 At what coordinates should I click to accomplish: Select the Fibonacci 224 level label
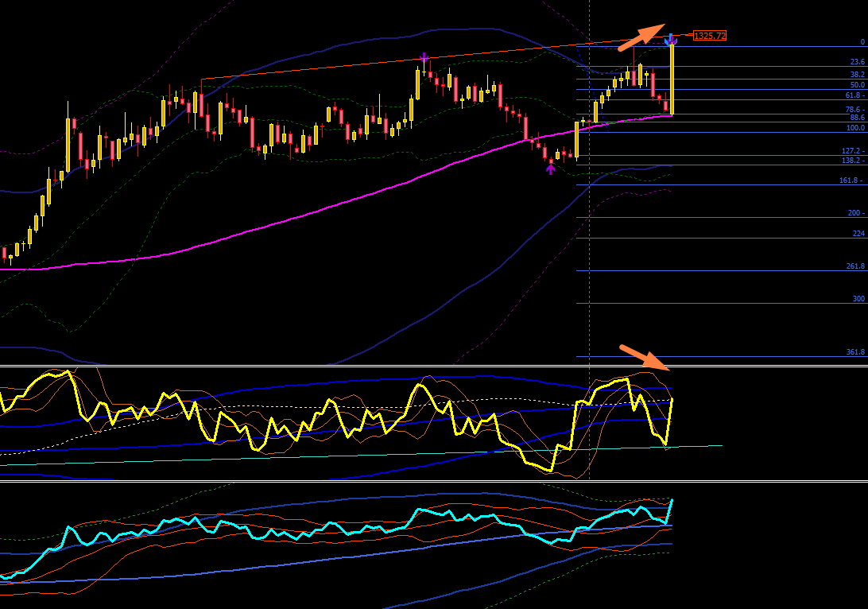click(858, 234)
